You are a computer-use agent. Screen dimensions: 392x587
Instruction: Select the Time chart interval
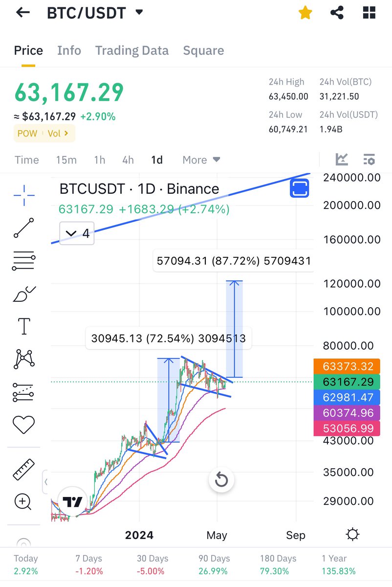27,160
